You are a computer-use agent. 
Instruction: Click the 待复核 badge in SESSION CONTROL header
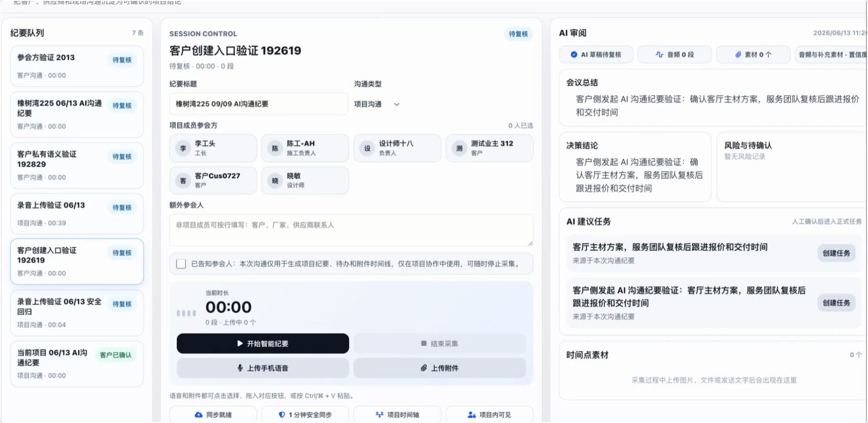518,34
